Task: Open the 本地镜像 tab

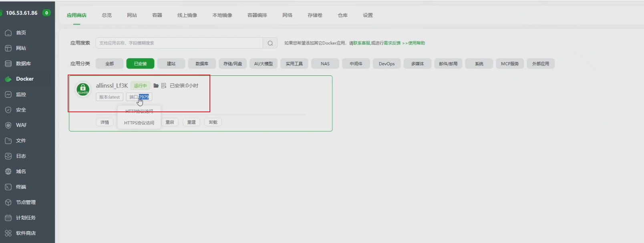Action: tap(222, 15)
